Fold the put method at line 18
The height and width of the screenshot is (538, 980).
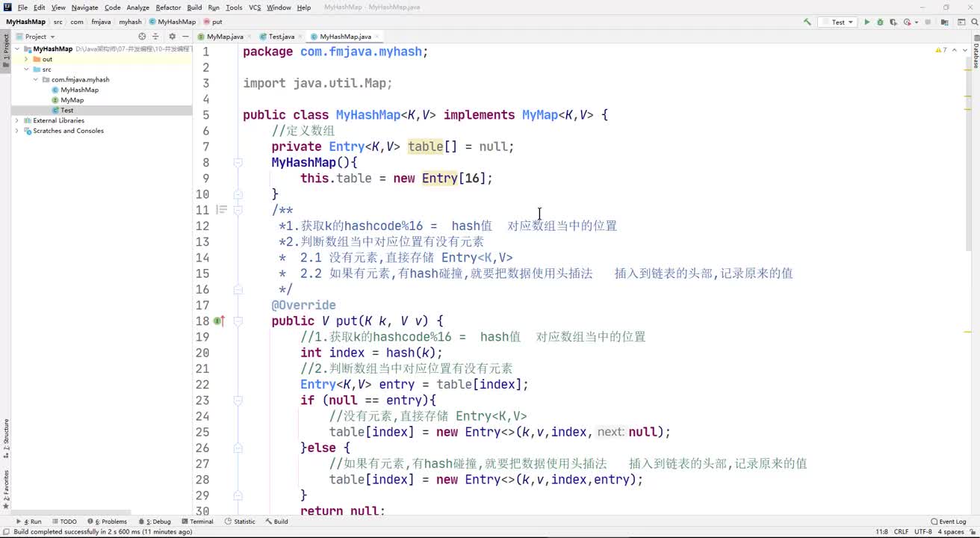click(238, 321)
